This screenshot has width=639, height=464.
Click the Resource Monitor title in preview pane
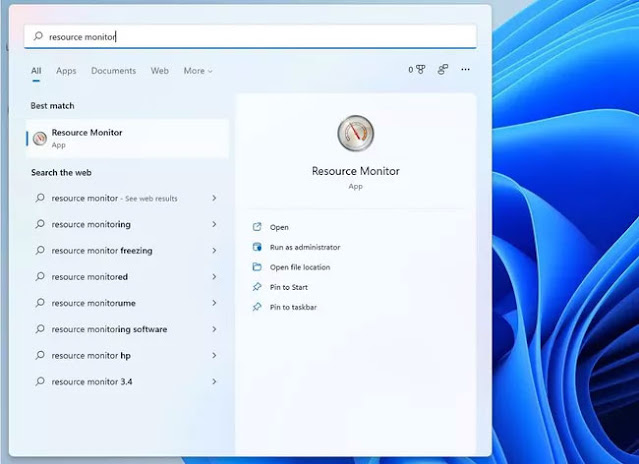pos(355,171)
